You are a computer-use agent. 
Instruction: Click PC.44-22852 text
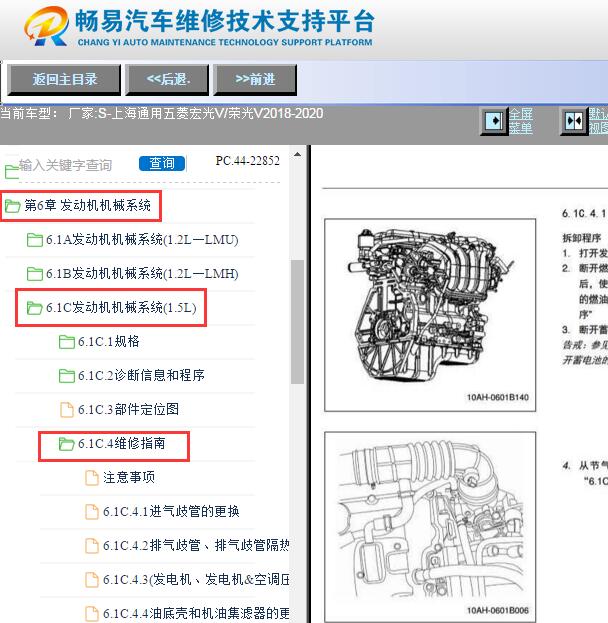pos(247,161)
